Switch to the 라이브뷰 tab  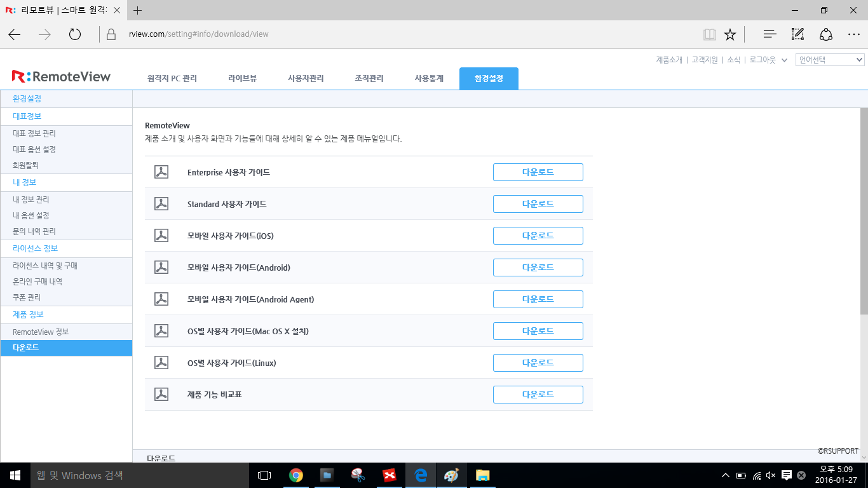click(x=243, y=79)
